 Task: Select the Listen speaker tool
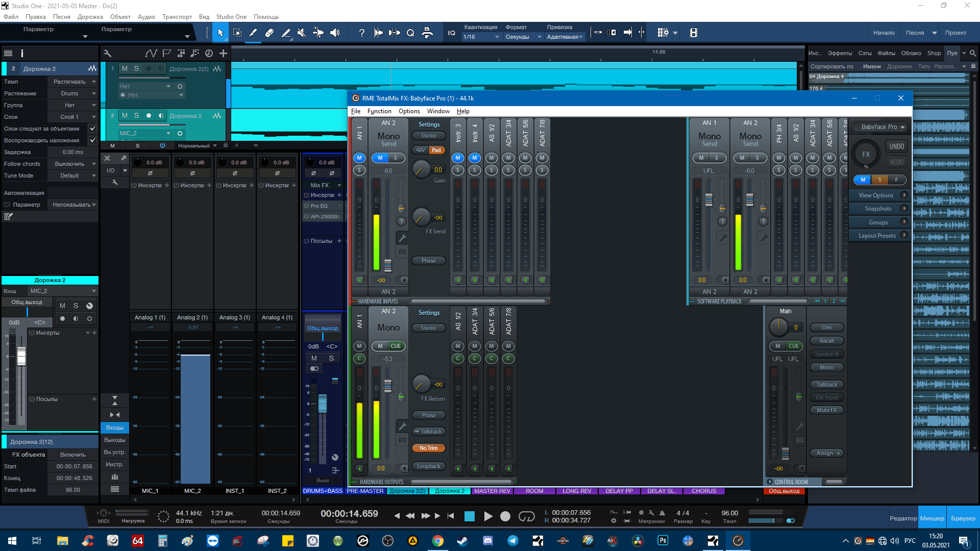tap(335, 33)
